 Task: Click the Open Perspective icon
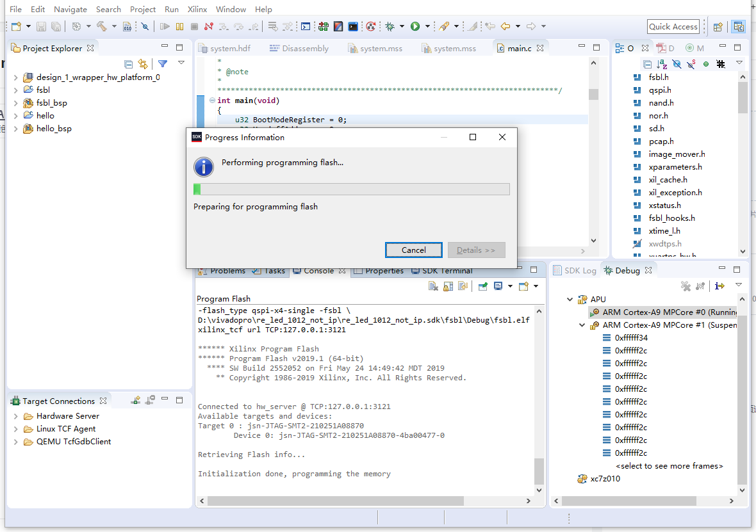pyautogui.click(x=718, y=27)
